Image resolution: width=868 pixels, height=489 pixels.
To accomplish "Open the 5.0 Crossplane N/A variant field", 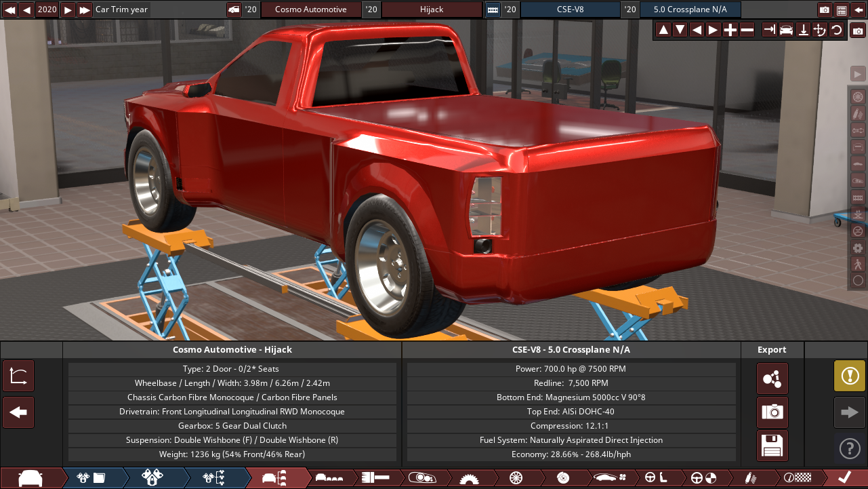I will [x=690, y=9].
